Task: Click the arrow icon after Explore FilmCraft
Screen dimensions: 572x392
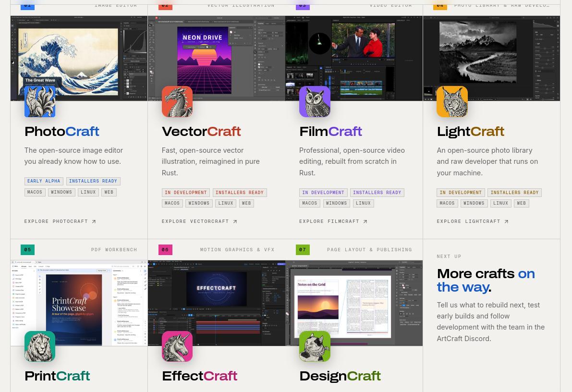Action: point(365,221)
